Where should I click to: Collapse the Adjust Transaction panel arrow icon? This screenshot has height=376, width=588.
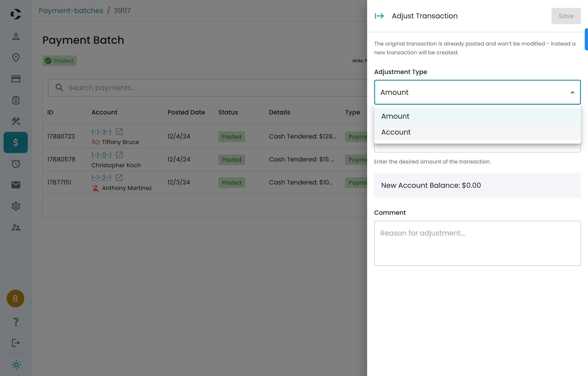point(379,16)
